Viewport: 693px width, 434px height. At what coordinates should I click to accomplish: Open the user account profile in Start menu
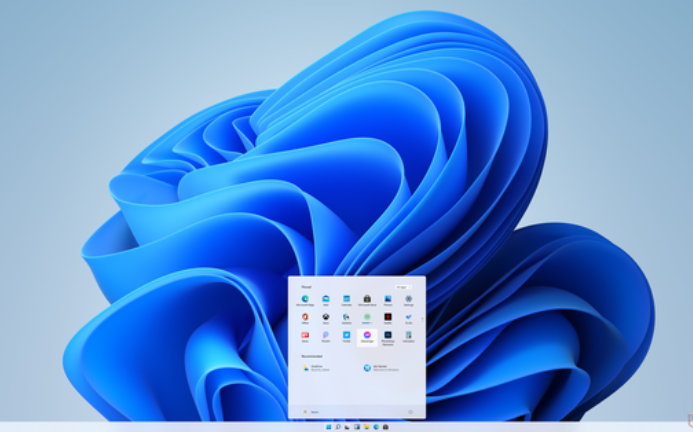pyautogui.click(x=311, y=412)
